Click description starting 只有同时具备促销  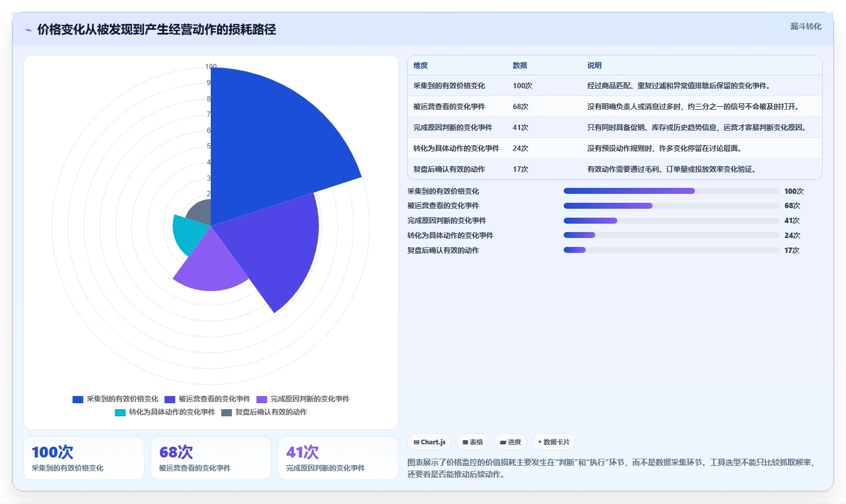click(698, 128)
